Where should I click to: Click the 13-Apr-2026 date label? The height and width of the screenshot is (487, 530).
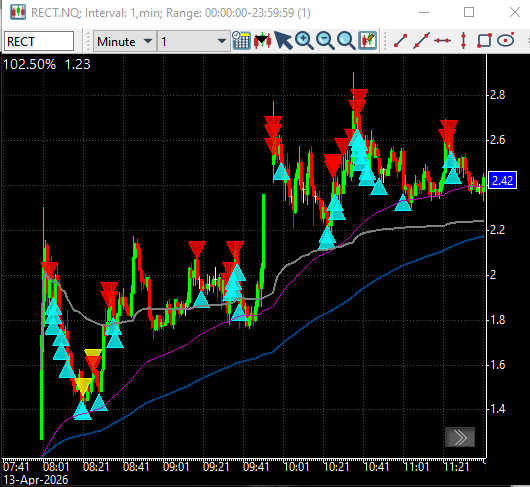[35, 480]
